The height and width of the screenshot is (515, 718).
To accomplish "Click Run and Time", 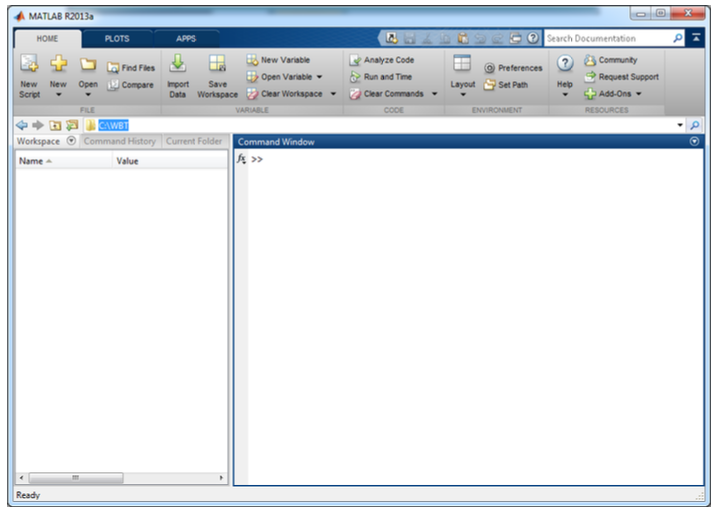I will (381, 77).
